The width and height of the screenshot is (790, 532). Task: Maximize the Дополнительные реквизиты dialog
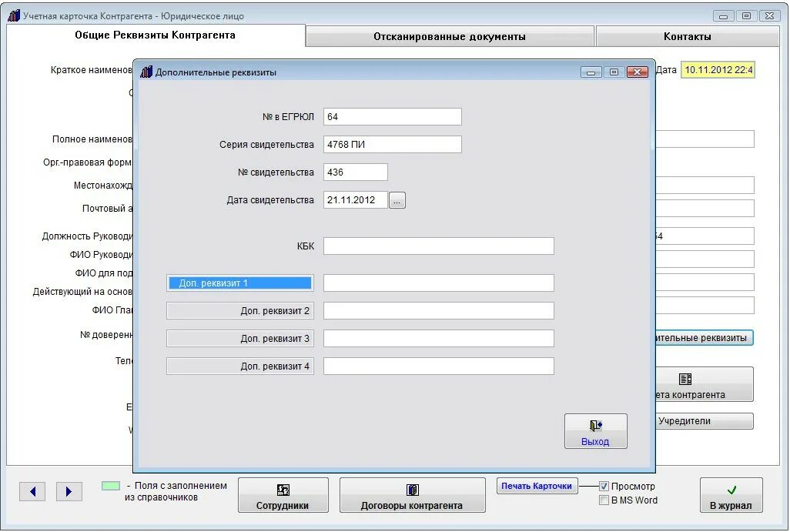(x=614, y=72)
